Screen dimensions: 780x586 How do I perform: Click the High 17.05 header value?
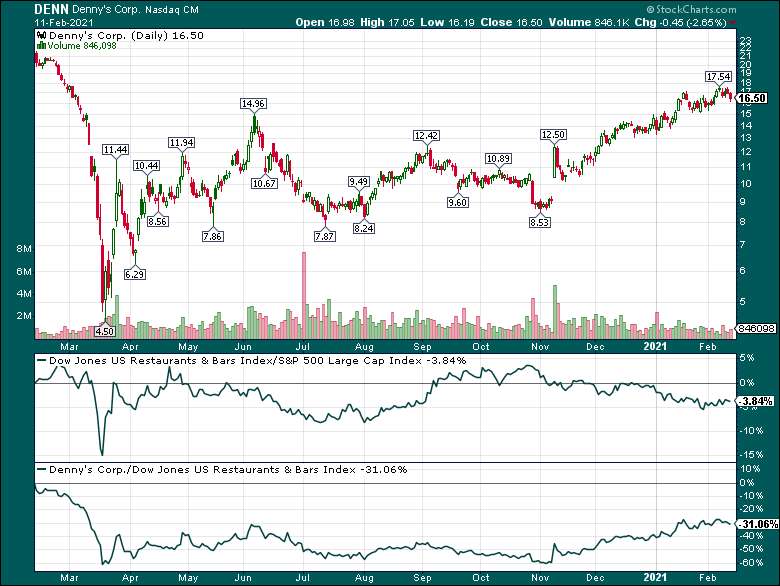387,22
